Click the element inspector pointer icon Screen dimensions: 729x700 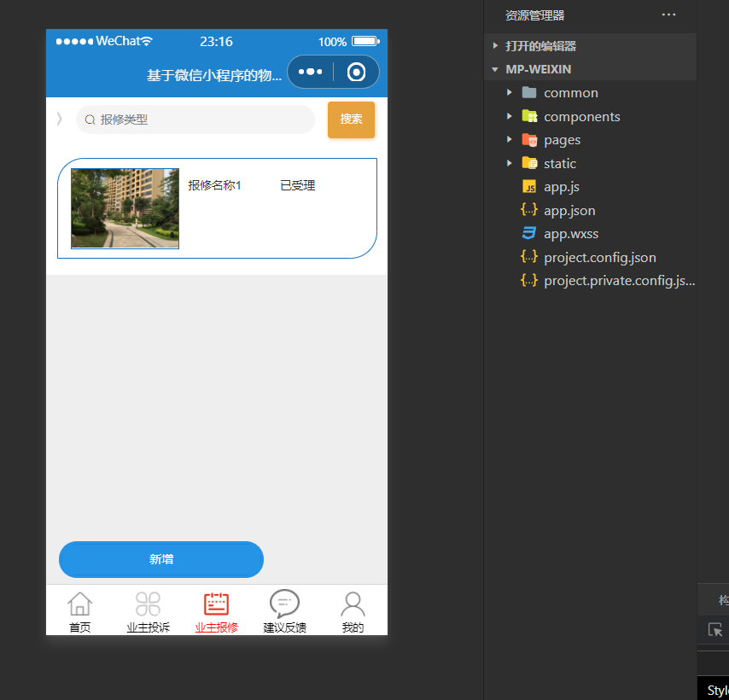click(x=715, y=630)
